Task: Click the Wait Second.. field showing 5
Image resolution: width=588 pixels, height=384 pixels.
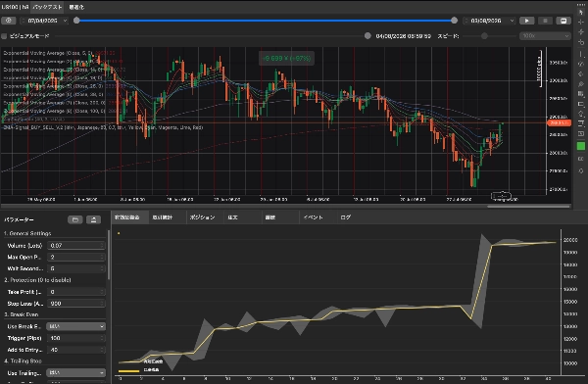Action: tap(76, 268)
